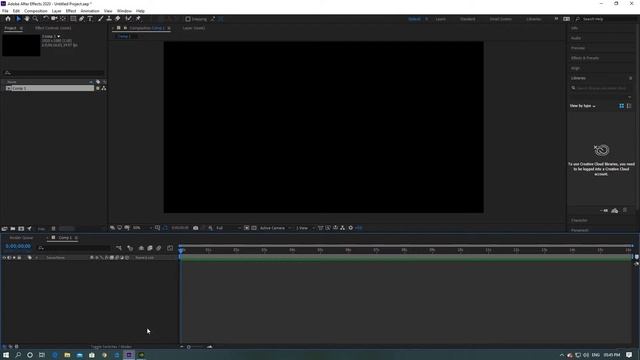Show cloud documents icon in Libraries panel
Viewport: 640px width, 360px height.
pos(615,211)
